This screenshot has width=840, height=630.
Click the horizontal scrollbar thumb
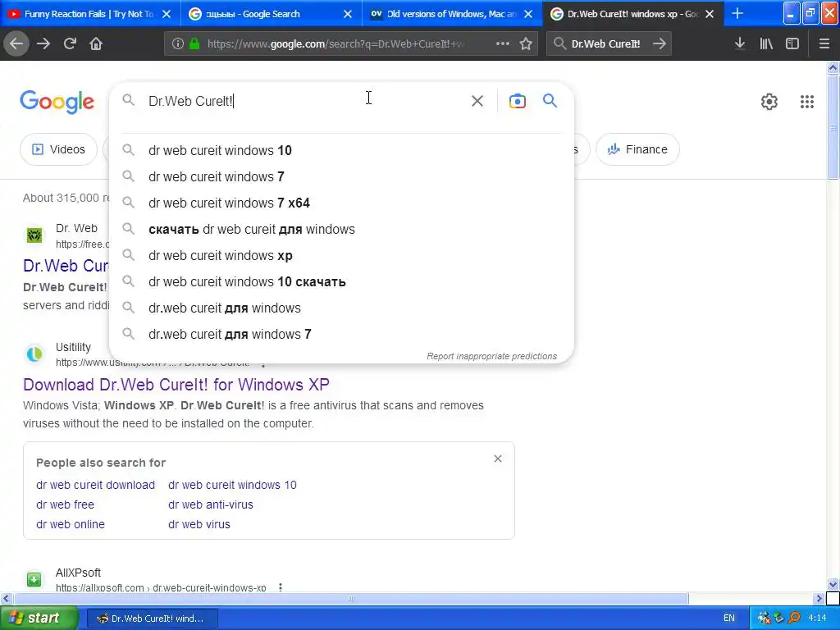351,598
